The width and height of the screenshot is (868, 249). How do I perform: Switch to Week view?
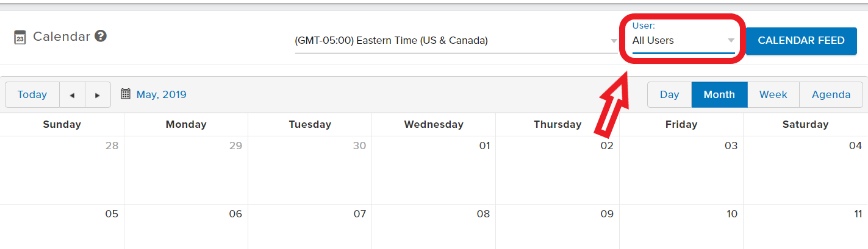pyautogui.click(x=773, y=94)
